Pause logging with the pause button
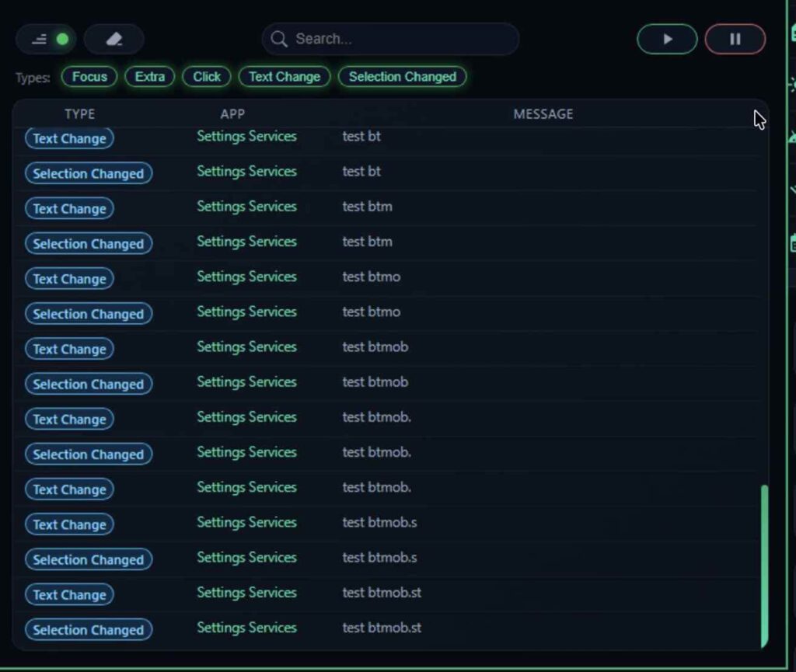Screen dimensions: 796x672 [735, 39]
